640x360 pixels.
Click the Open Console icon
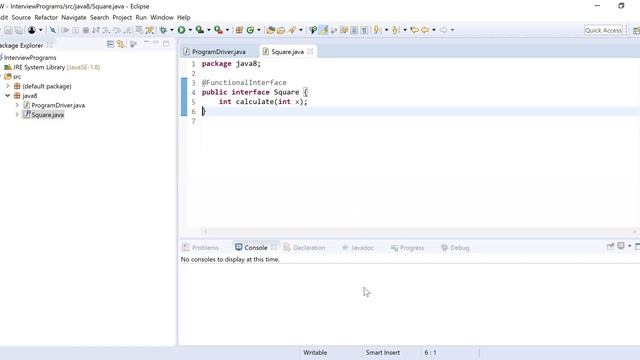[x=621, y=246]
